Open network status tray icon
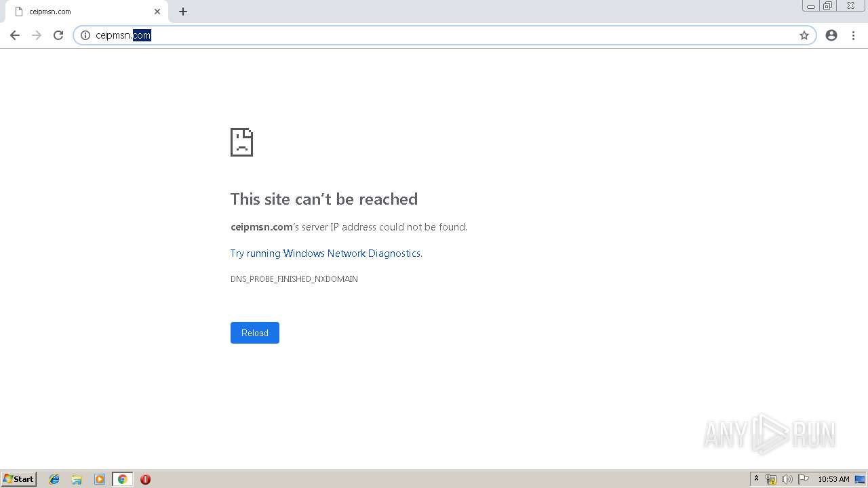Image resolution: width=868 pixels, height=488 pixels. [x=771, y=479]
